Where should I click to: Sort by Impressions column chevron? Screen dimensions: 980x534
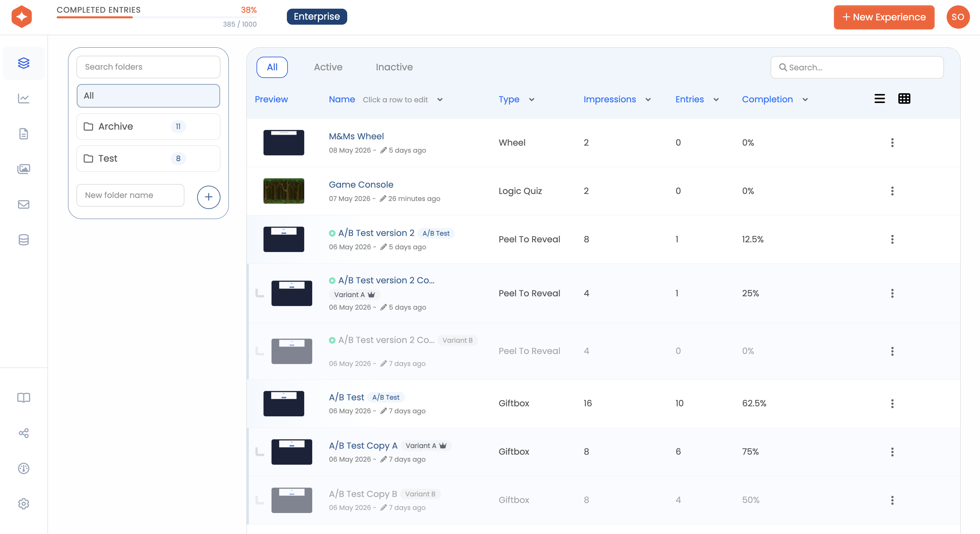pyautogui.click(x=648, y=100)
